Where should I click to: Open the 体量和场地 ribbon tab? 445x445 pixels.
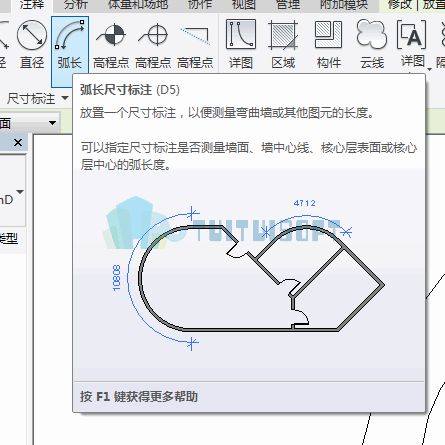[x=138, y=5]
